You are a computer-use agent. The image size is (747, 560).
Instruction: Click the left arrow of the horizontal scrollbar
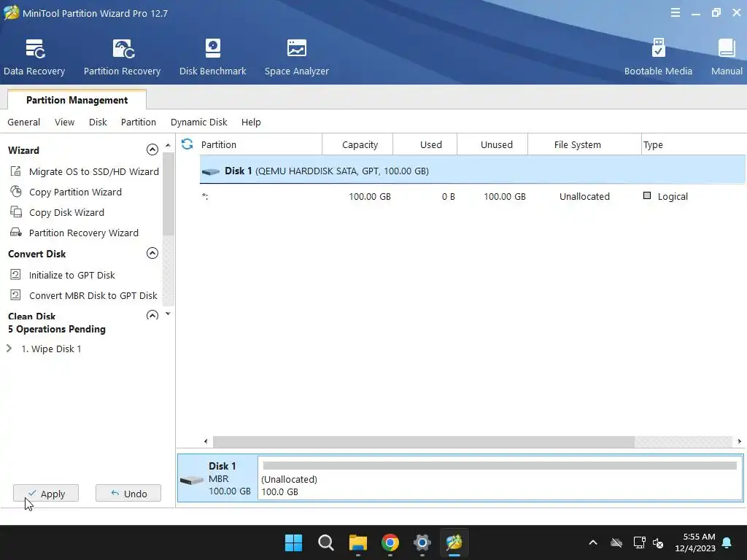[x=205, y=441]
